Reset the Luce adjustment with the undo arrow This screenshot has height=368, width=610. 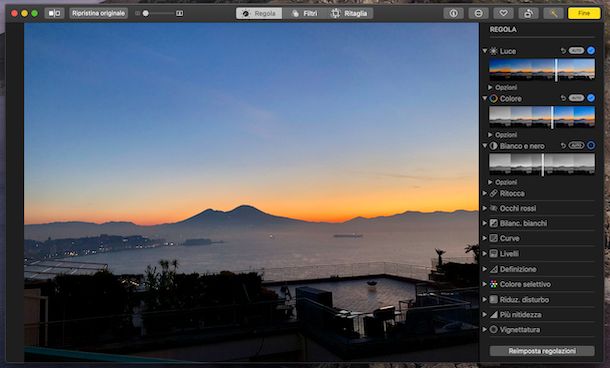(563, 51)
